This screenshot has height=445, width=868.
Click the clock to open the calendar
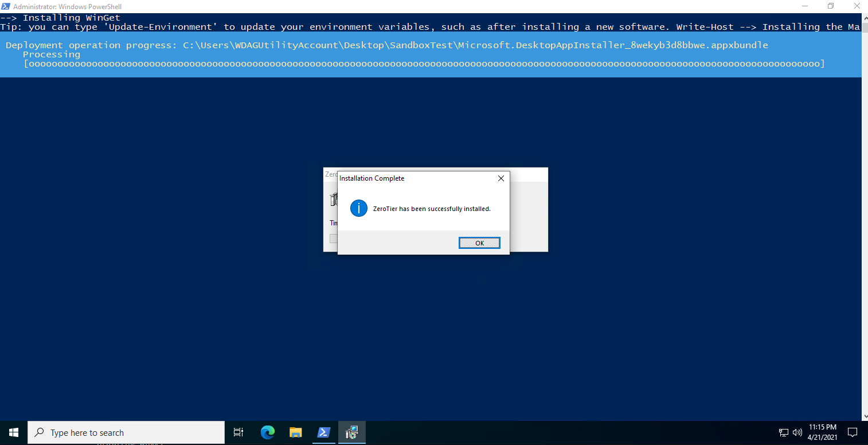(x=821, y=432)
